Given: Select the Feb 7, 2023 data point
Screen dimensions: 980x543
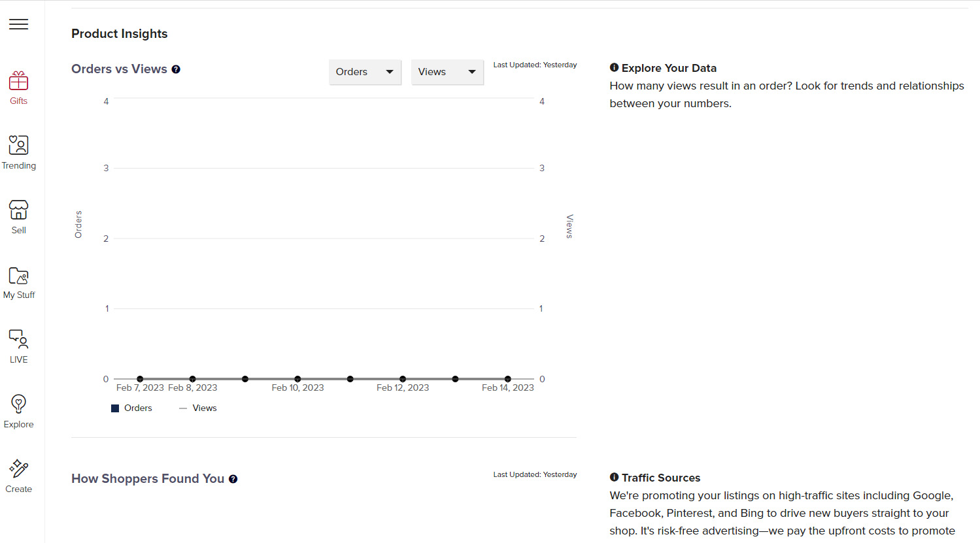Looking at the screenshot, I should pos(140,379).
